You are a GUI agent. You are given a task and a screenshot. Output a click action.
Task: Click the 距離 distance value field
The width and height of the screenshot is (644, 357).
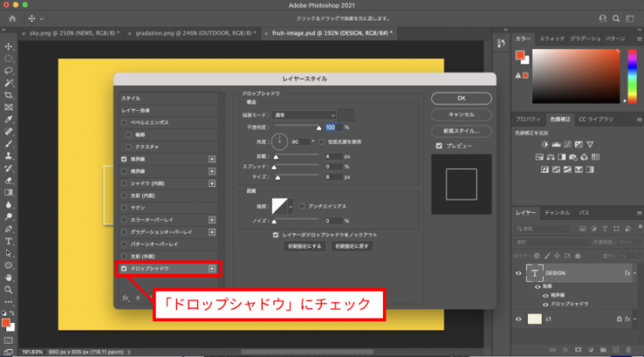[333, 157]
